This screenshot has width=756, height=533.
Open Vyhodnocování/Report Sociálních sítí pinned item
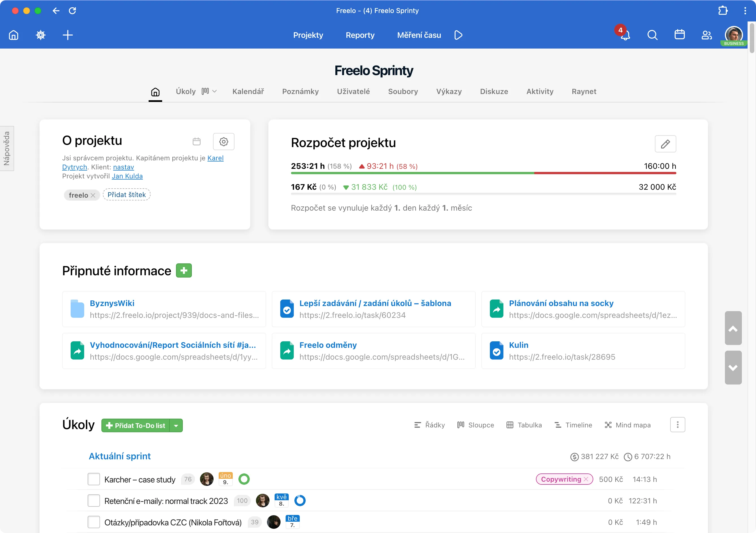point(164,351)
